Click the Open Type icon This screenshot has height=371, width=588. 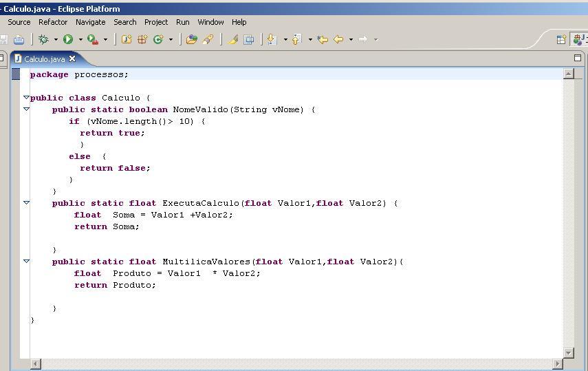click(x=192, y=39)
